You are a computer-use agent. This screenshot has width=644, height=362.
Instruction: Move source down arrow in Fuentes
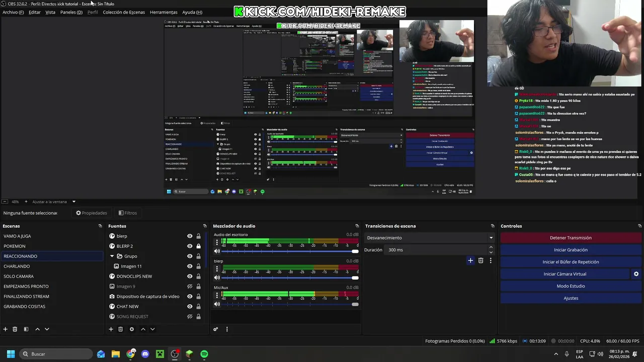click(152, 329)
